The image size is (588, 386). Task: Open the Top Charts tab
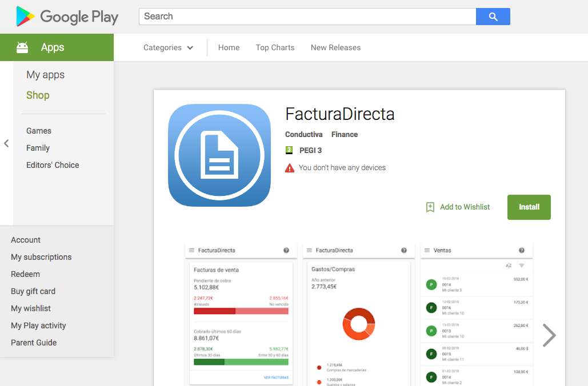(x=275, y=47)
